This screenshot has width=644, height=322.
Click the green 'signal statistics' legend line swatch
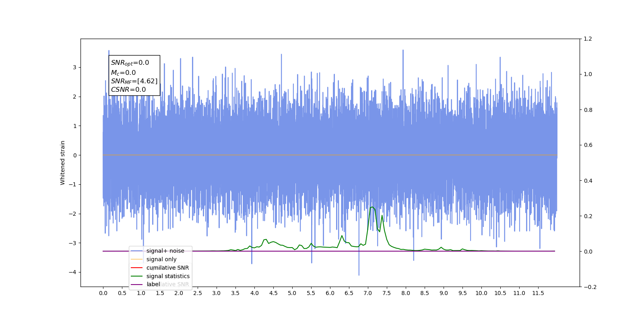137,276
